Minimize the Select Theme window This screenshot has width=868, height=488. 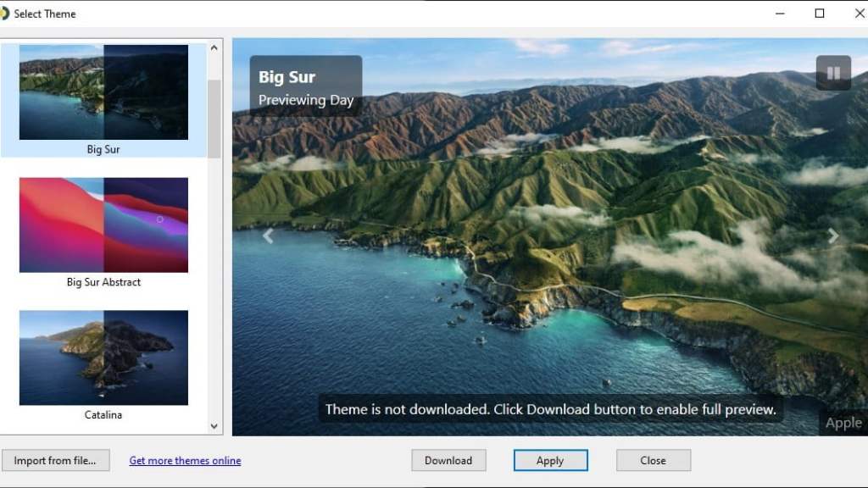click(x=780, y=14)
